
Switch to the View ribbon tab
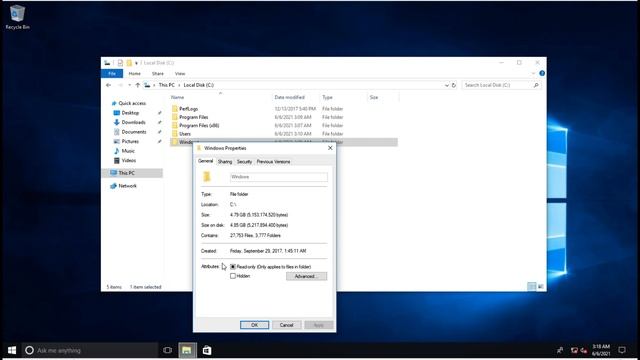(x=180, y=73)
